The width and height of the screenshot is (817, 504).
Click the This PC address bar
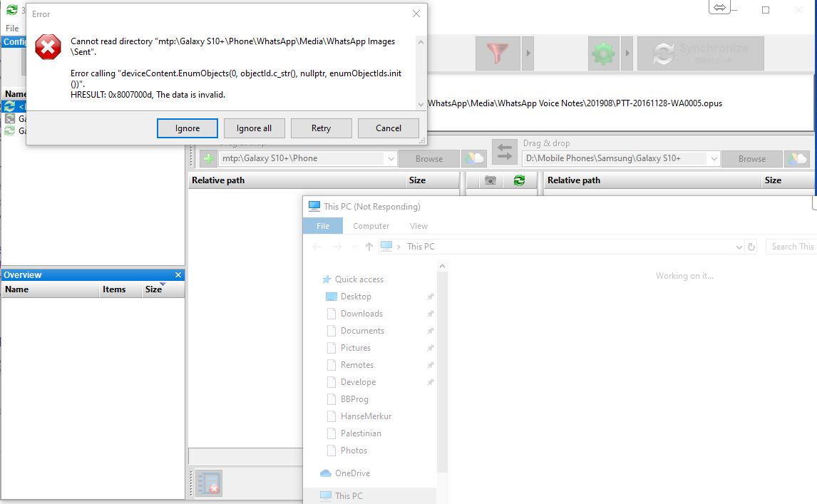tap(560, 247)
